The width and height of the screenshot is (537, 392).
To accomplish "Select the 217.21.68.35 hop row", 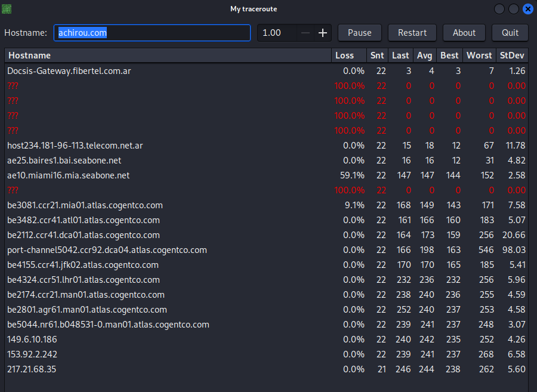I will tap(266, 369).
